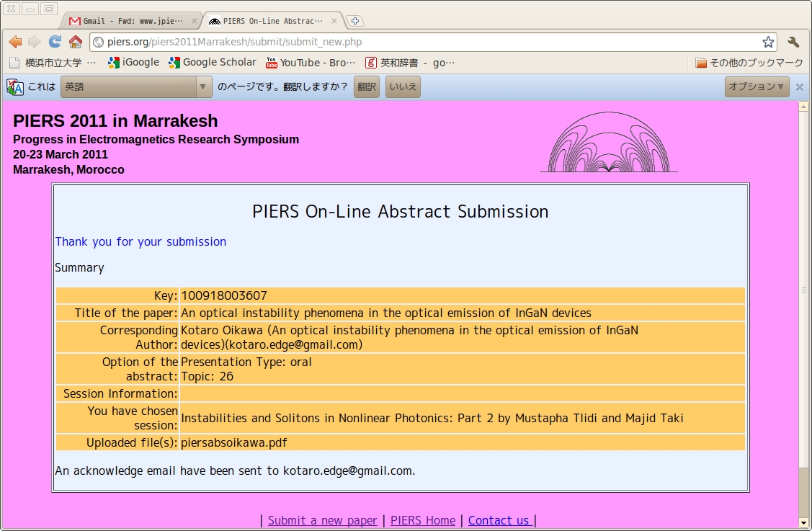Bookmark this page with star icon
The width and height of the screenshot is (812, 531).
[768, 42]
